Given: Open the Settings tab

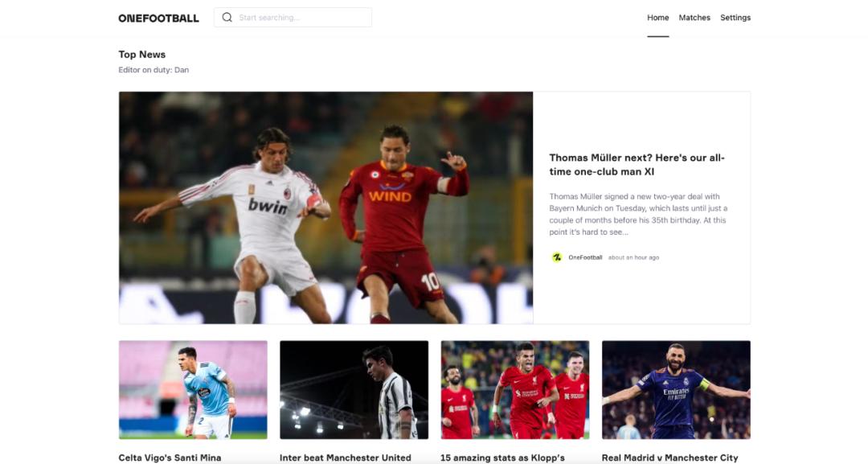Looking at the screenshot, I should tap(735, 18).
